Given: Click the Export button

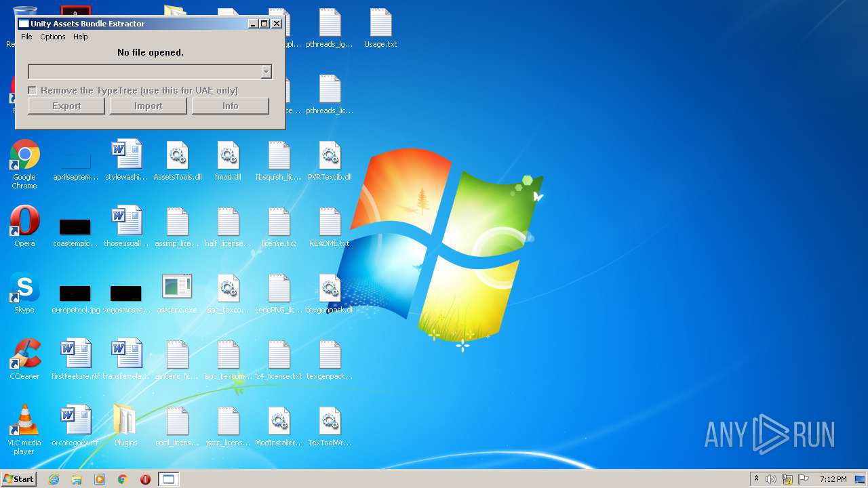Looking at the screenshot, I should [66, 106].
